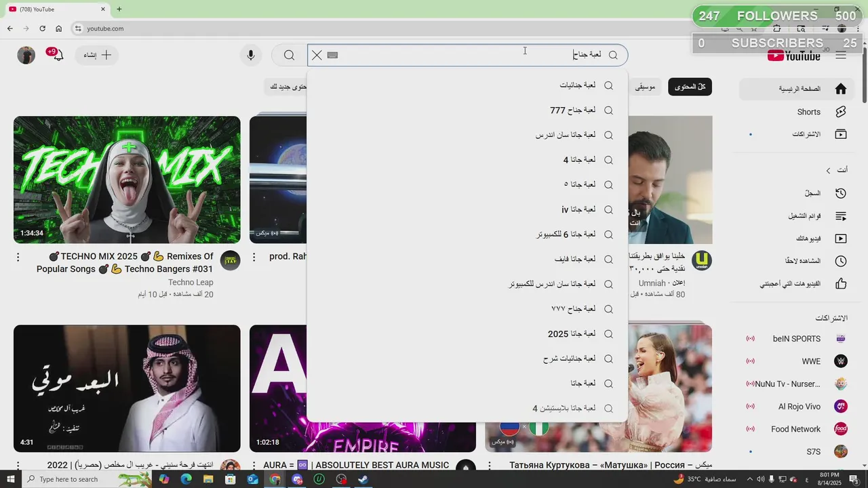The width and height of the screenshot is (868, 488).
Task: Select suggestion لعبة جاتا 4
Action: coord(467,160)
